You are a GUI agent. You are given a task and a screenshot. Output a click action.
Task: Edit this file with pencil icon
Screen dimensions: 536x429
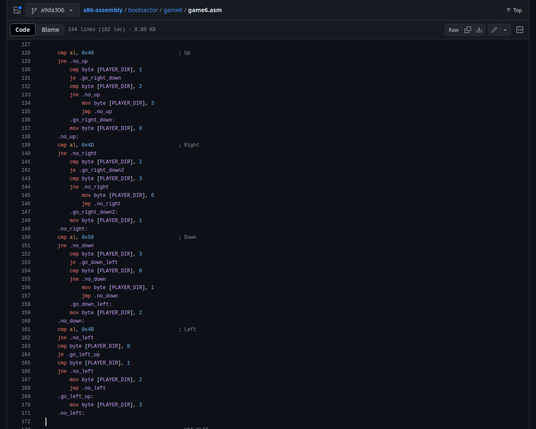coord(494,30)
